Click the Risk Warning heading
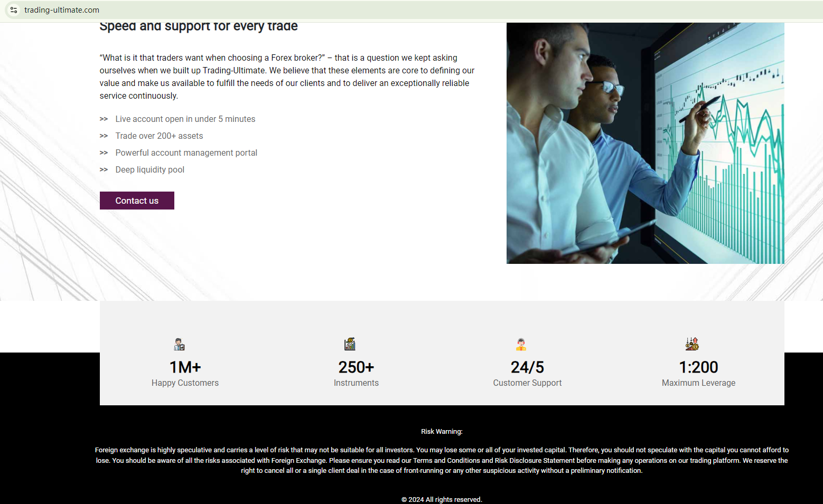This screenshot has width=823, height=504. tap(442, 432)
